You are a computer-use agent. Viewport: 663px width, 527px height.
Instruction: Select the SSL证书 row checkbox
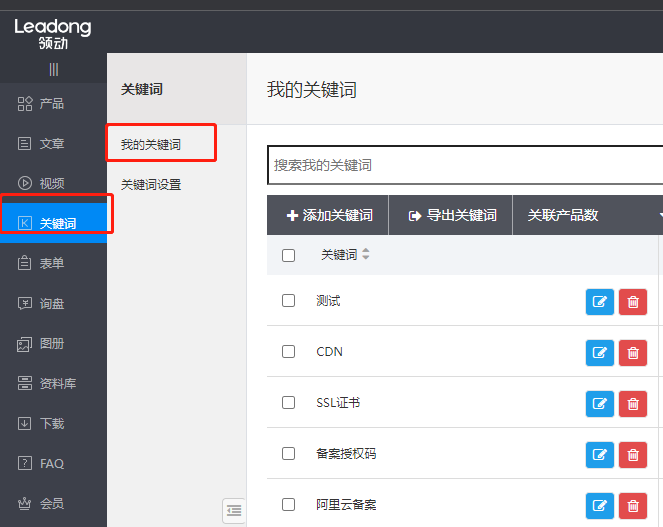click(288, 403)
